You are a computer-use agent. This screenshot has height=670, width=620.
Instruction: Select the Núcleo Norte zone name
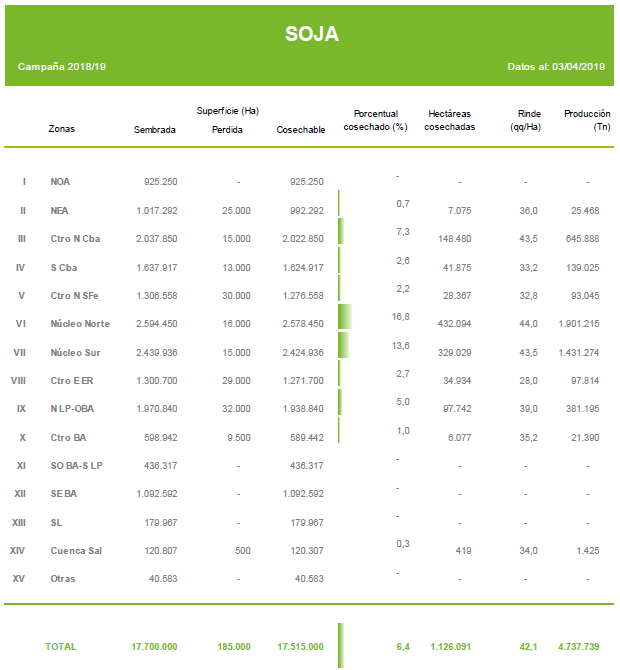80,324
